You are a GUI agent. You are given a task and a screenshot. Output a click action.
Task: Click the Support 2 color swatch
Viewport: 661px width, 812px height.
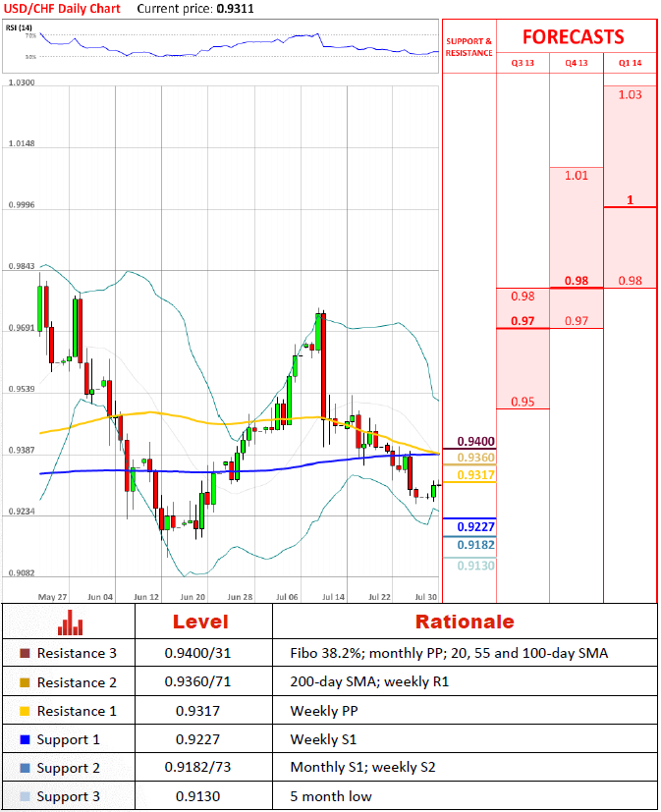(25, 768)
